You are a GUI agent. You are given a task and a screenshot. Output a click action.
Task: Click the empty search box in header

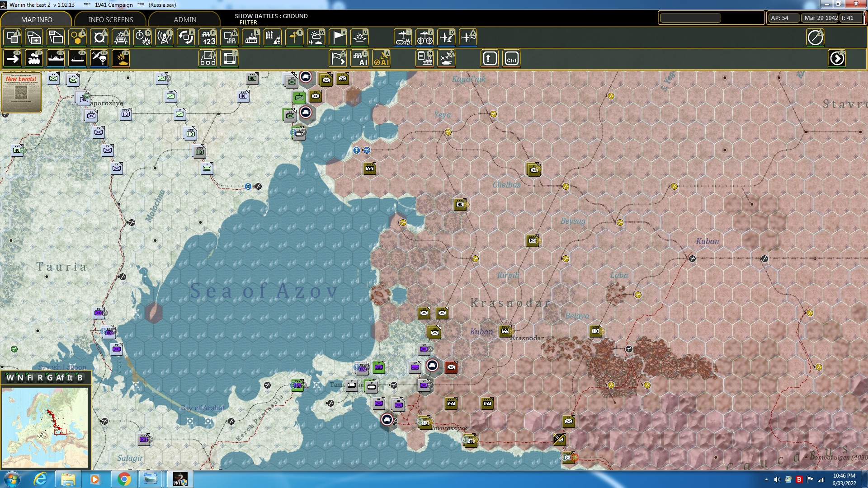[x=690, y=18]
